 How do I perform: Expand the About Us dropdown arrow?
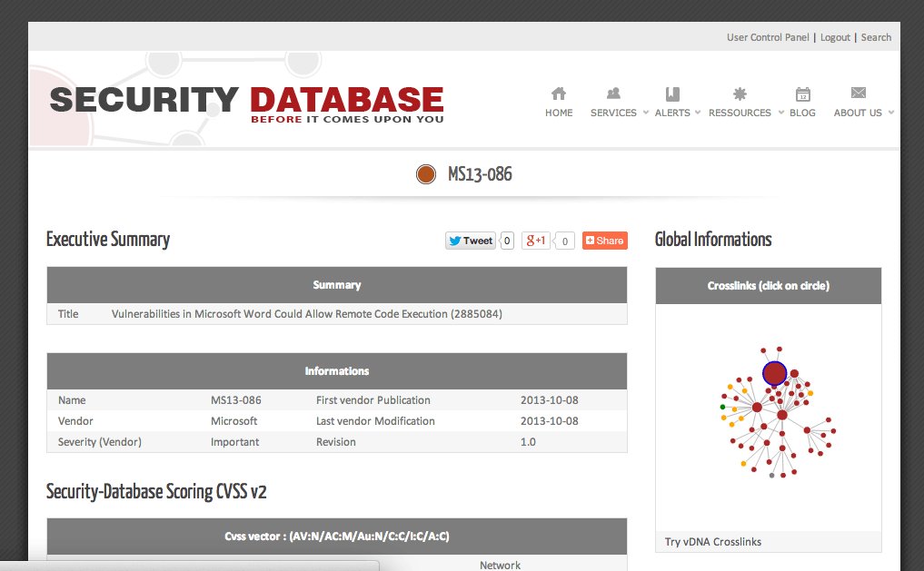coord(891,113)
